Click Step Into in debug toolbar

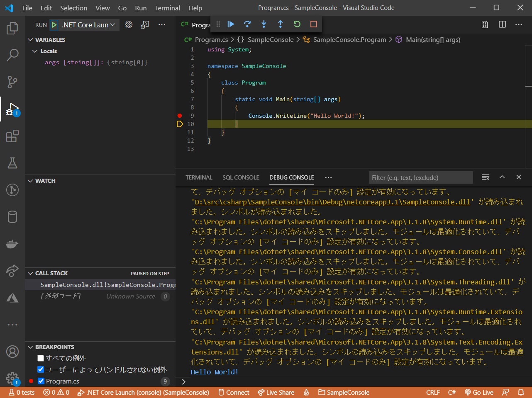(264, 24)
